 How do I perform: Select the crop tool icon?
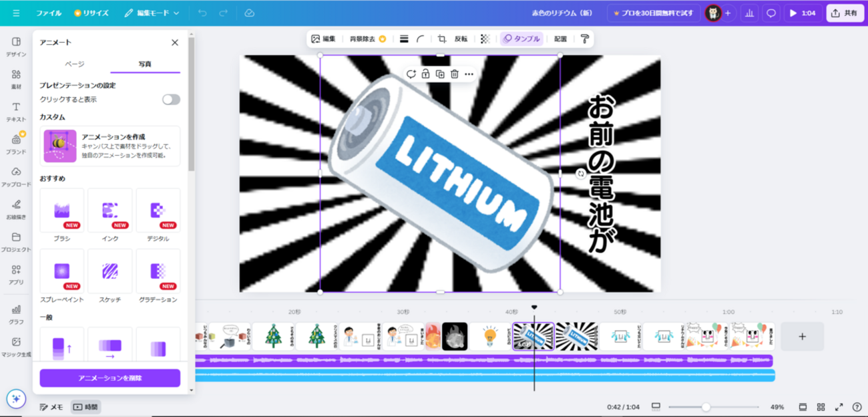(442, 39)
